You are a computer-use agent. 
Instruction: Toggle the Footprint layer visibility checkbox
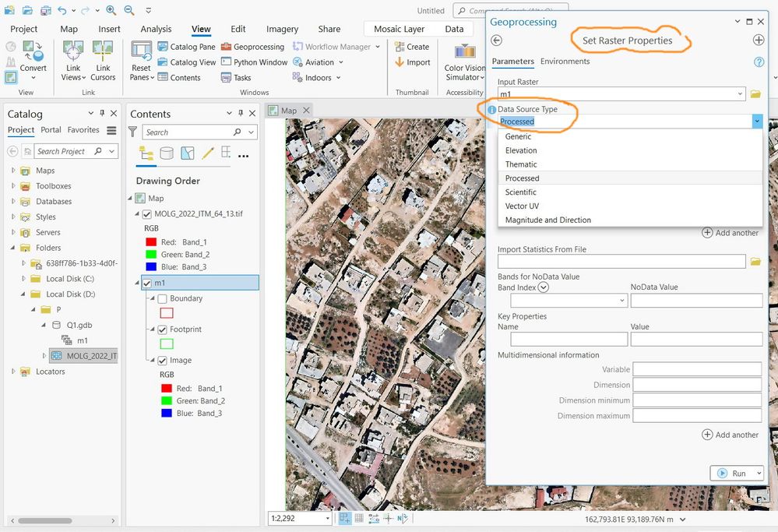(x=162, y=329)
